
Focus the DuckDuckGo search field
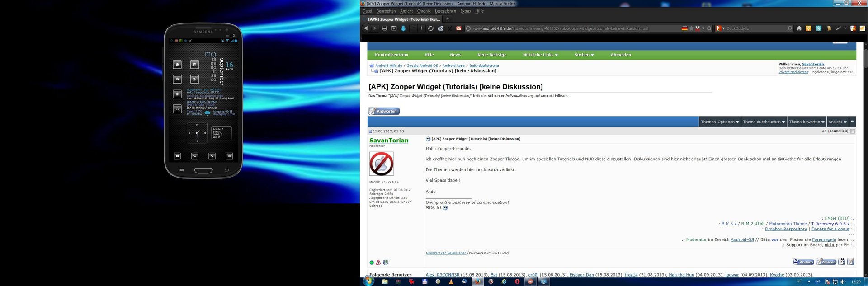tap(755, 28)
